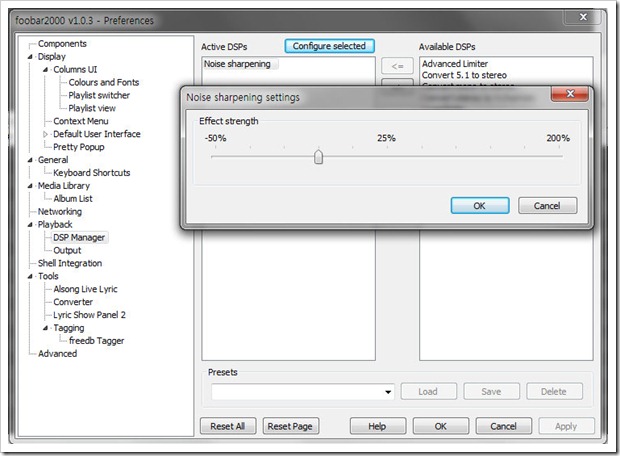Select Advanced Limiter in Available DSPs
This screenshot has width=620, height=456.
coord(455,64)
